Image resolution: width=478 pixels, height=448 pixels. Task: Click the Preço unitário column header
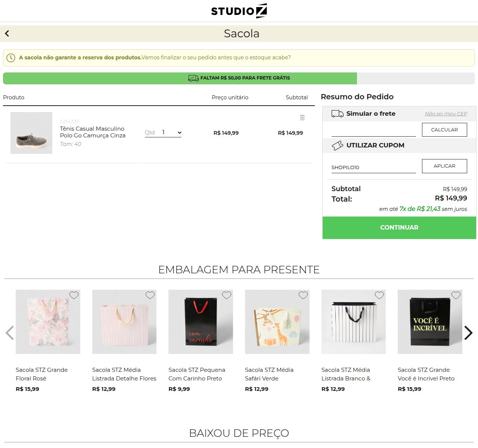[230, 97]
